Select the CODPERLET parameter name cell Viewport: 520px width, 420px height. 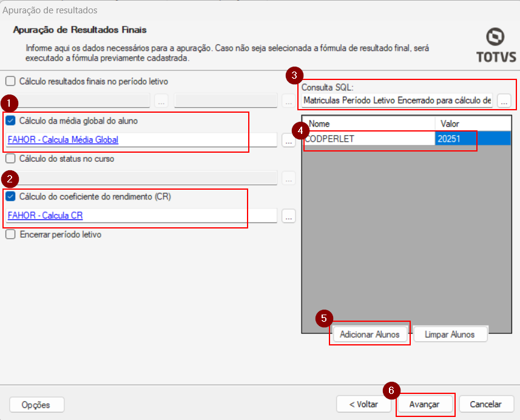[x=368, y=139]
